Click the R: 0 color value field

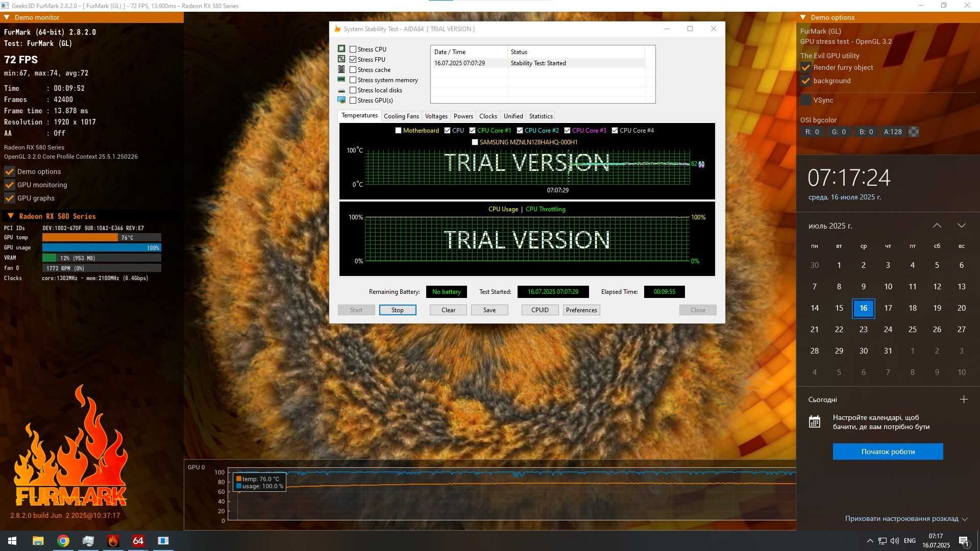click(x=812, y=132)
